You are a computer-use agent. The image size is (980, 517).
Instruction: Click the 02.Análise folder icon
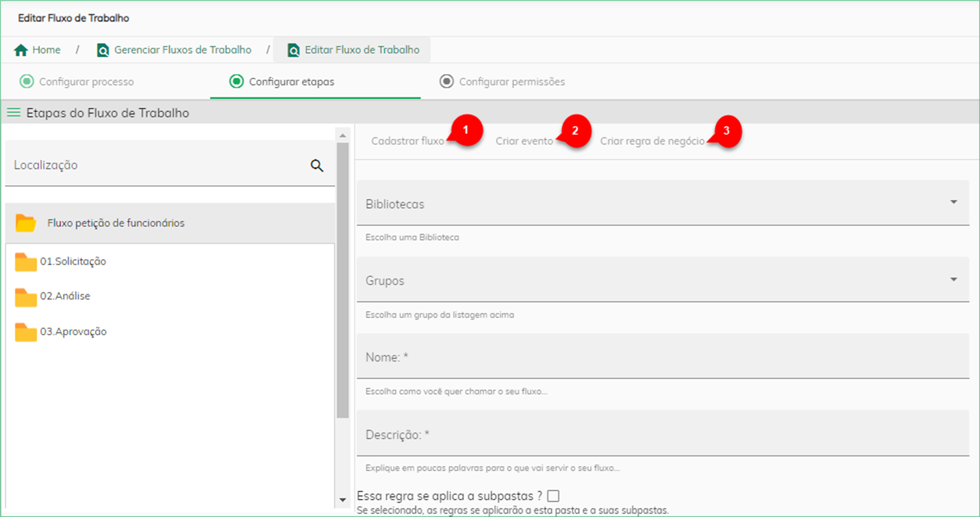click(25, 297)
